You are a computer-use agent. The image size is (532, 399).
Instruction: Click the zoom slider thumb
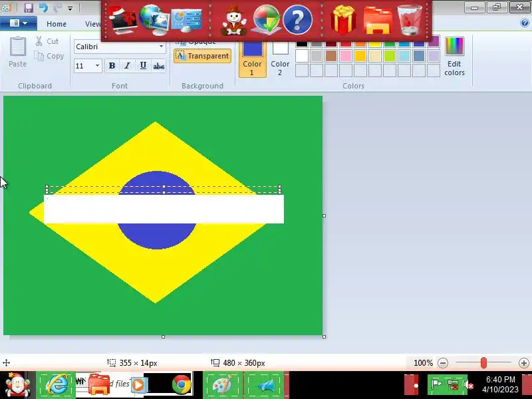(x=483, y=363)
